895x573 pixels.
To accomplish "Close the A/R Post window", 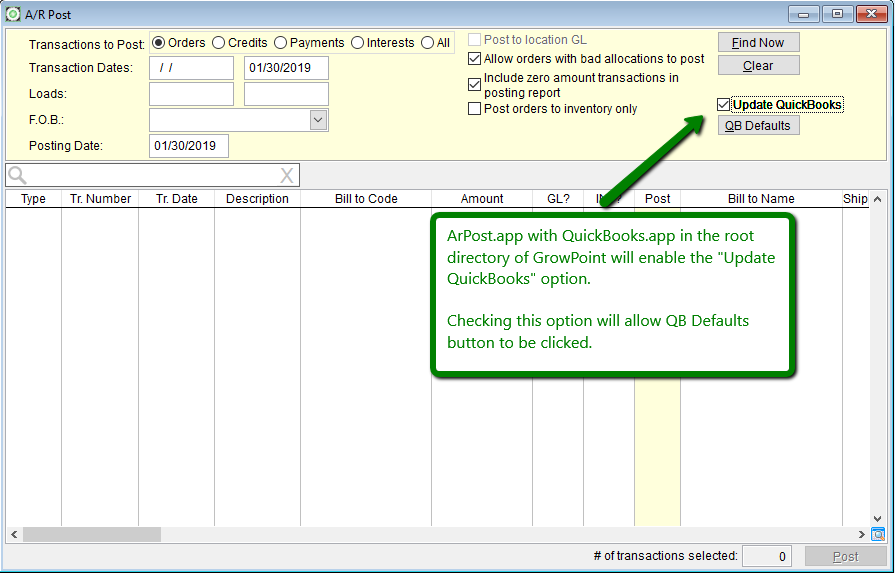I will coord(872,14).
